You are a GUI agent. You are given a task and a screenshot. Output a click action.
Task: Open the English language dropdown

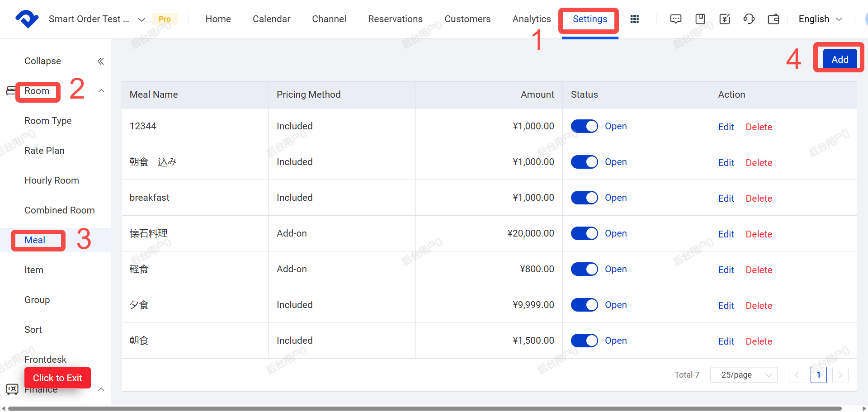(821, 19)
